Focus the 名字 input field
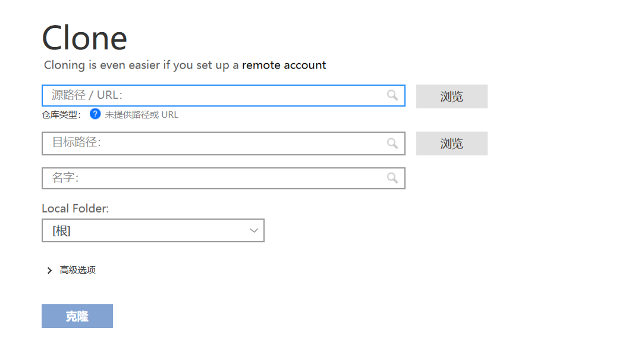The width and height of the screenshot is (644, 362). point(224,178)
